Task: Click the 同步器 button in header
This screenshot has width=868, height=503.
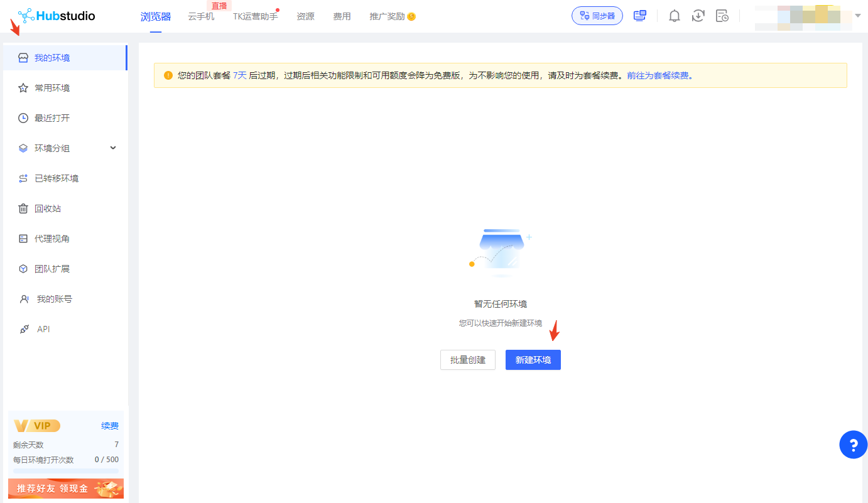Action: tap(597, 16)
